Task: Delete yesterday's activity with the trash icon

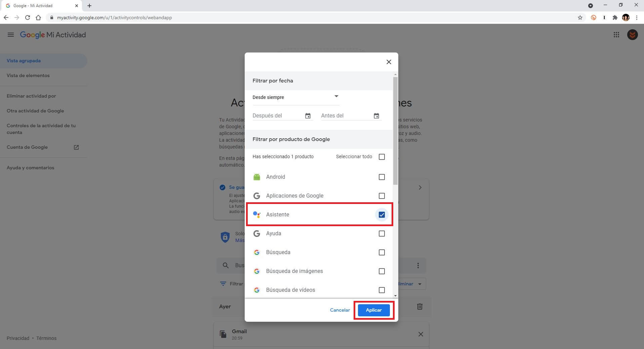Action: pyautogui.click(x=420, y=307)
